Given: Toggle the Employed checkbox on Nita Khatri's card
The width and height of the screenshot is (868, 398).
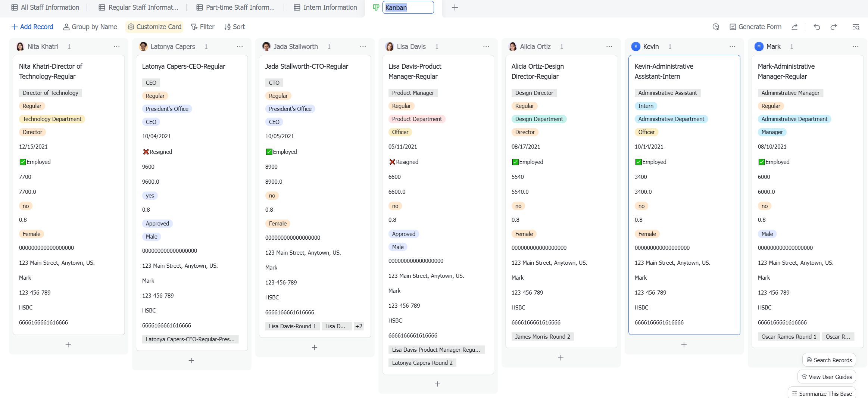Looking at the screenshot, I should point(23,162).
